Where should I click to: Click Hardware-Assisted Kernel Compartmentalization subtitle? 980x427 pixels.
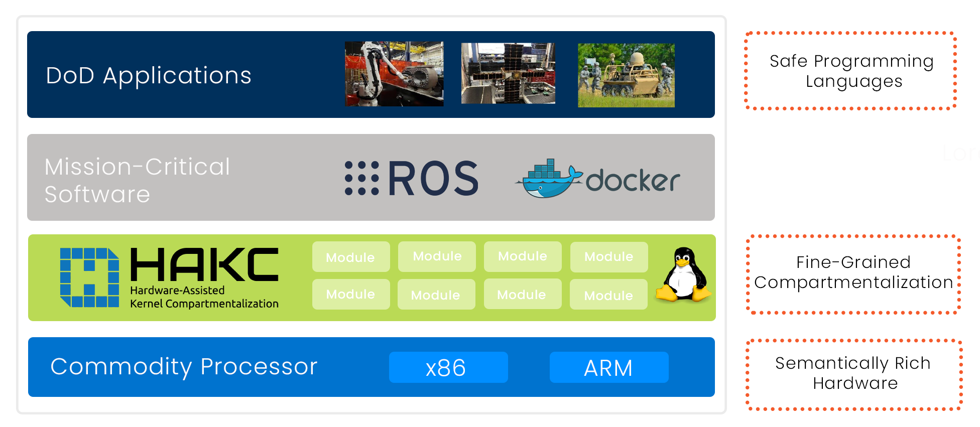tap(204, 297)
